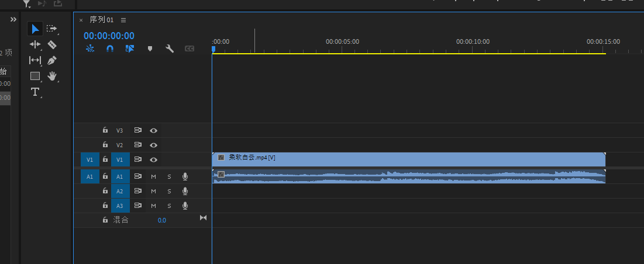Mute the A1 audio track
Screen dimensions: 644x264
[x=154, y=176]
